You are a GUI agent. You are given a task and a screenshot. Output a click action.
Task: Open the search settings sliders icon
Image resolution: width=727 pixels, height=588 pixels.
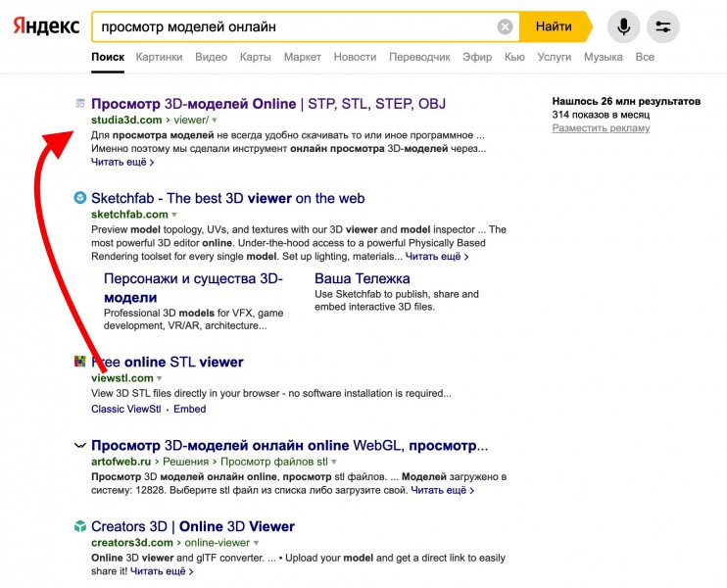[x=663, y=26]
